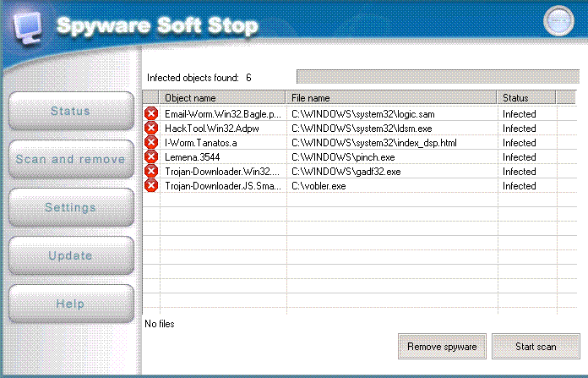This screenshot has width=588, height=378.
Task: Select the Lemena.3544 object name
Action: 193,157
